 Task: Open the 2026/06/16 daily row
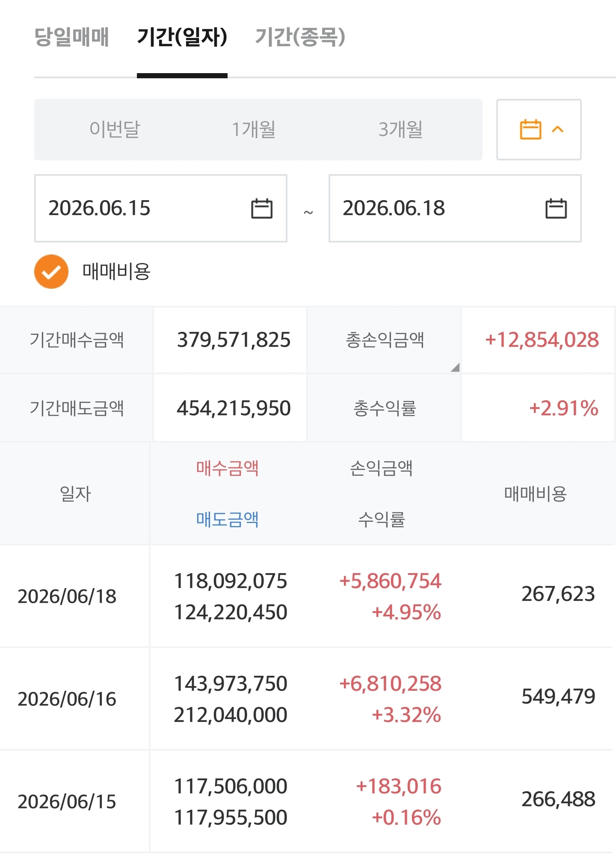306,699
